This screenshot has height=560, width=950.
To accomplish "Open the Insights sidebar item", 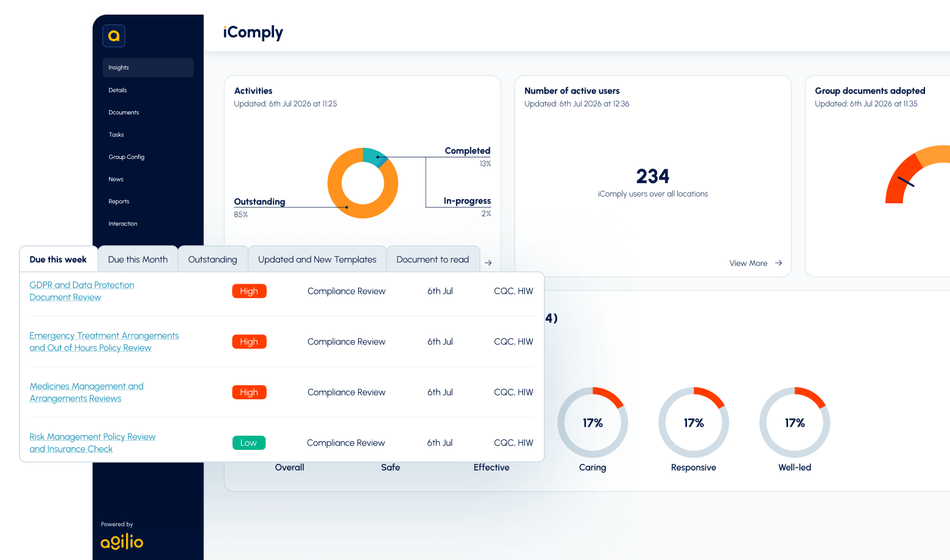I will (148, 68).
